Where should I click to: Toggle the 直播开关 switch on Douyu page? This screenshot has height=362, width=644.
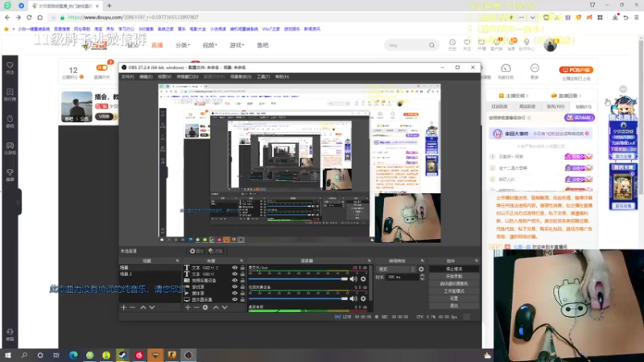tap(102, 68)
